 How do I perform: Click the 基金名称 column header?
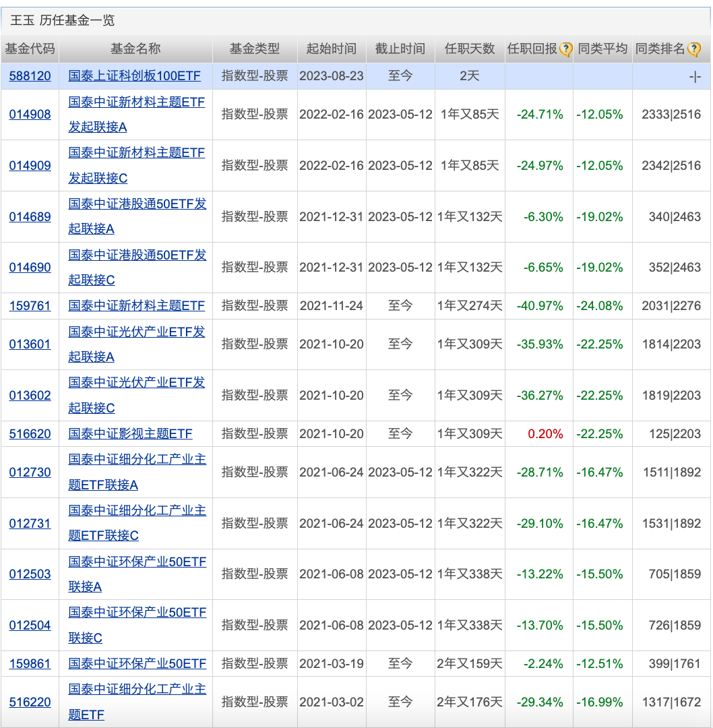(x=135, y=49)
